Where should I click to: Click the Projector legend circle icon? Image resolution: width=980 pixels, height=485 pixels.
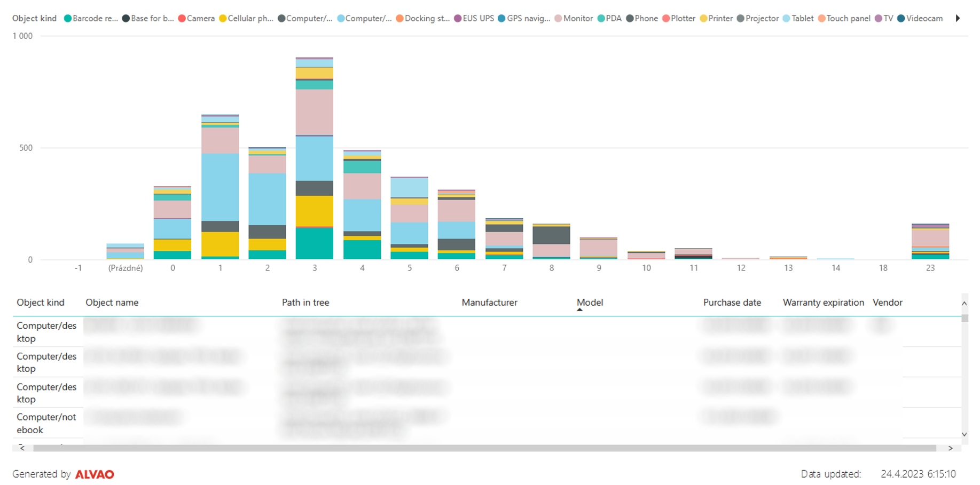point(740,19)
